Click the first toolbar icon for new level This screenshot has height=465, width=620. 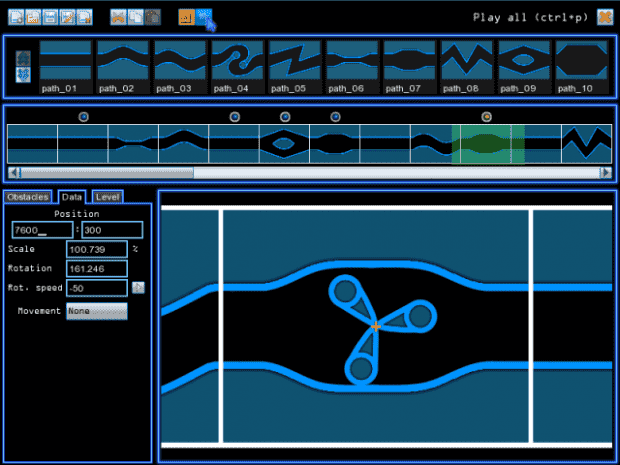tap(16, 17)
